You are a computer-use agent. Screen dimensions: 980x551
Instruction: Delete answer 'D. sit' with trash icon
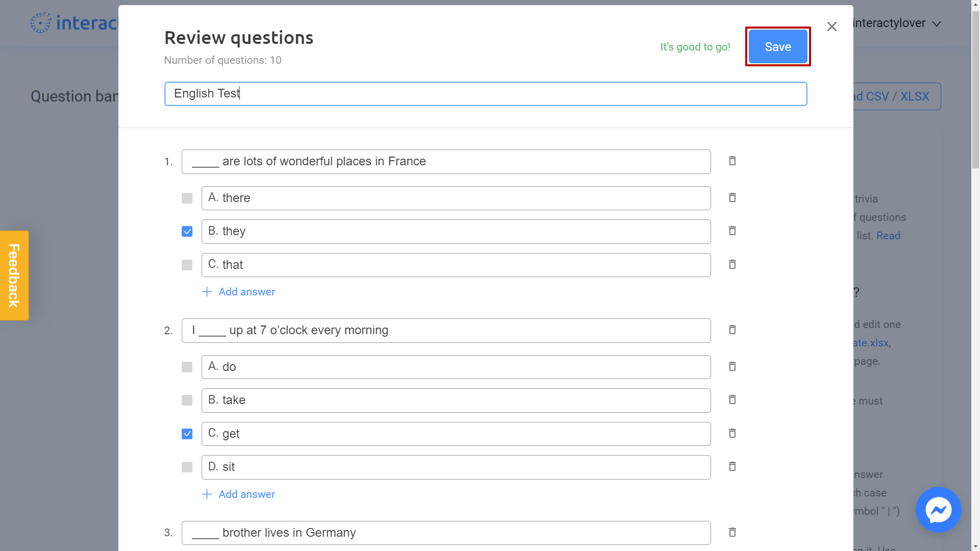tap(732, 467)
